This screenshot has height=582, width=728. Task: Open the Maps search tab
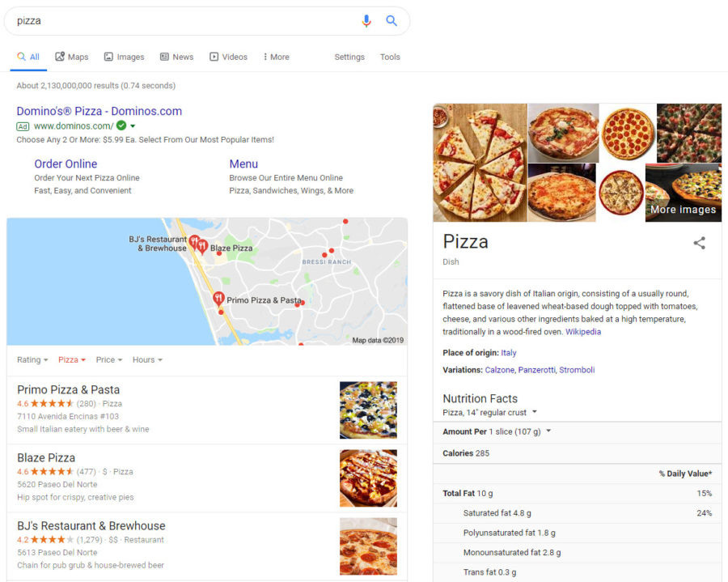[x=72, y=57]
